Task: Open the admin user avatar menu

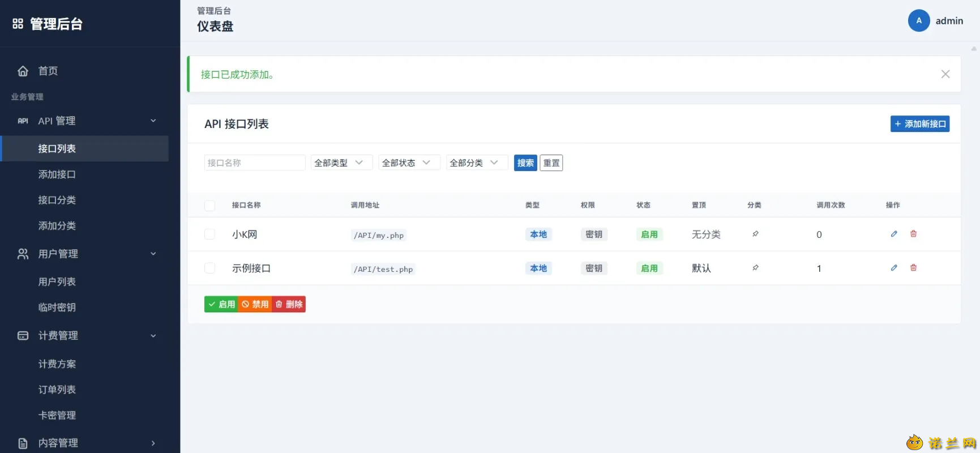Action: tap(919, 21)
